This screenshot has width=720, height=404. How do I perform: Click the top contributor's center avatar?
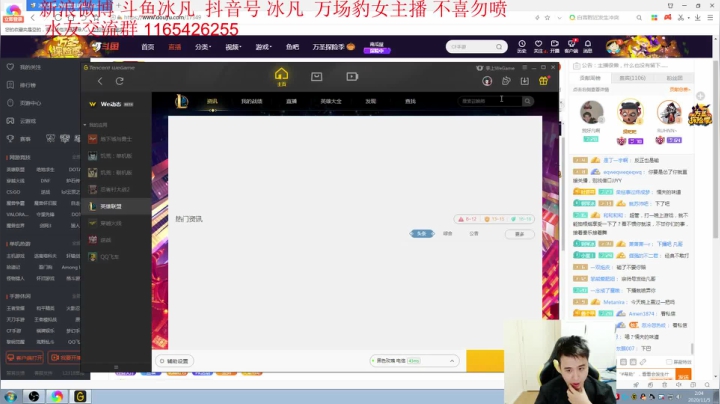tap(630, 112)
